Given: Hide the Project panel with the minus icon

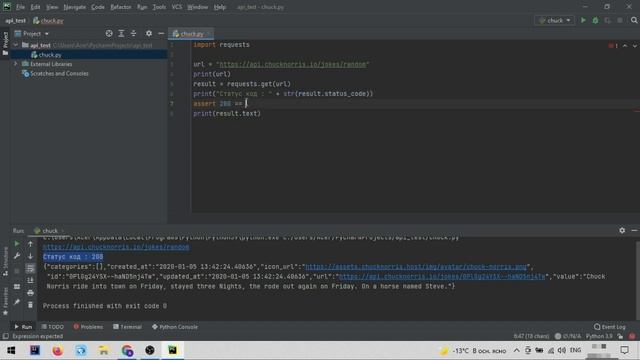Looking at the screenshot, I should tap(161, 33).
